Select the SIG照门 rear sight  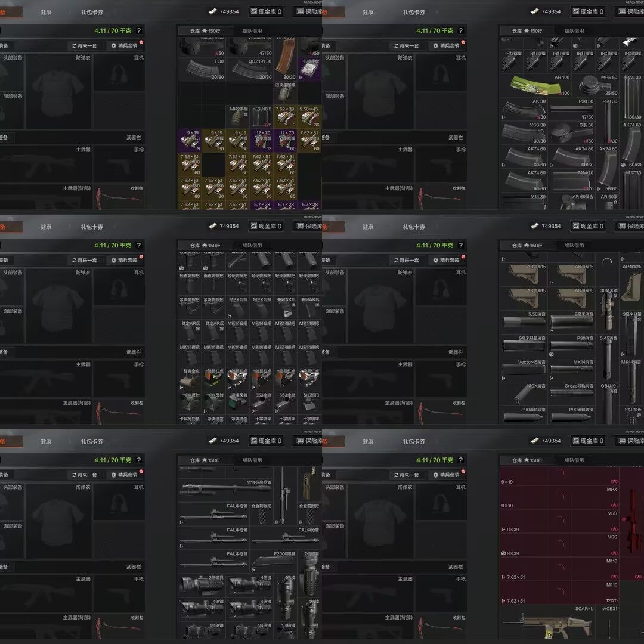coord(309,402)
